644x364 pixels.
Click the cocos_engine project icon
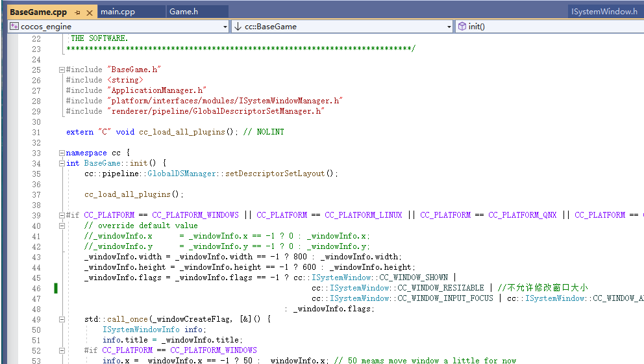[14, 26]
